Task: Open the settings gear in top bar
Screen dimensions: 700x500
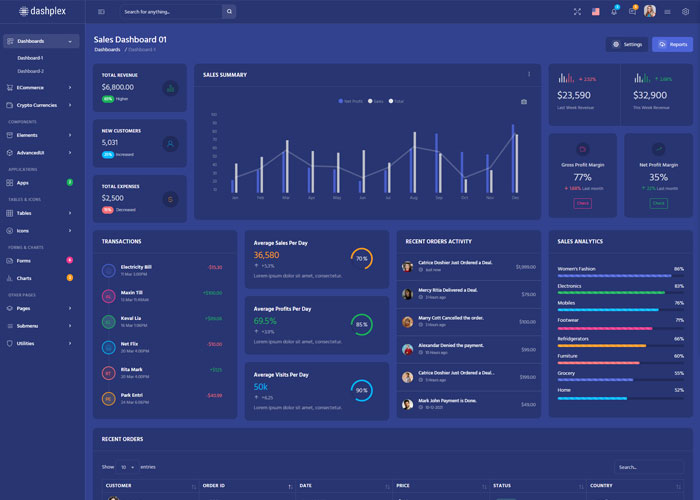Action: [x=685, y=12]
